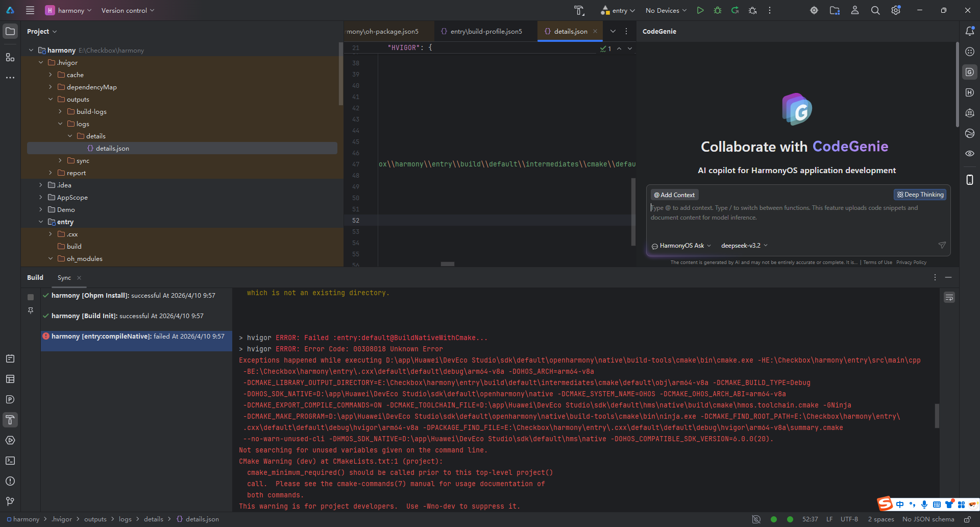Click the Build panel options vertical dots

(x=935, y=277)
